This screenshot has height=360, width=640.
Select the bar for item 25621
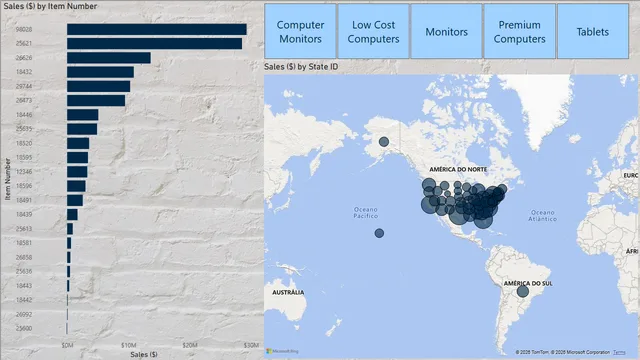click(x=155, y=43)
